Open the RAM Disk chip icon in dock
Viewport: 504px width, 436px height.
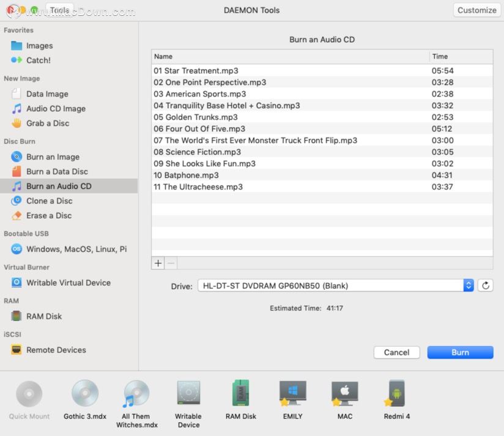(x=241, y=393)
